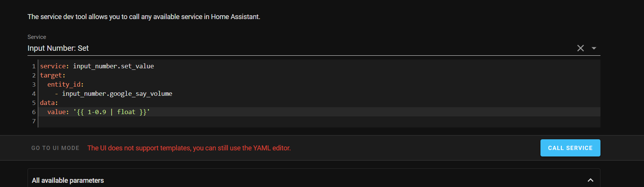Focus the 'Input Number: Set' service field
The width and height of the screenshot is (644, 187).
point(267,48)
